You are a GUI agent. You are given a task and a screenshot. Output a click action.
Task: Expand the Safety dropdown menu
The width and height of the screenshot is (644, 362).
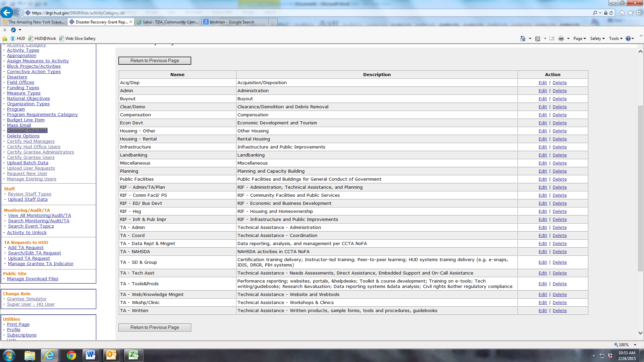click(597, 39)
